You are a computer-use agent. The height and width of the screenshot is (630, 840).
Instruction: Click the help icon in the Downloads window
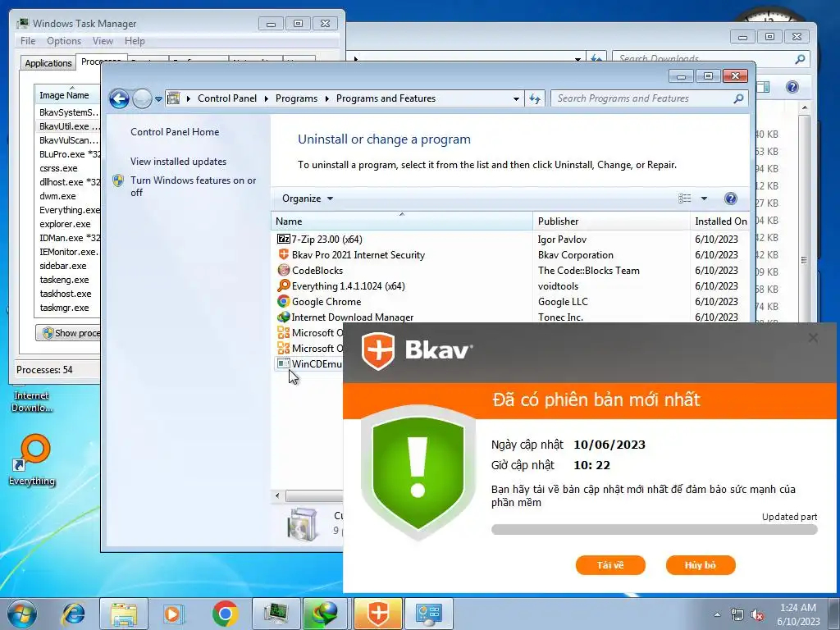pos(792,87)
